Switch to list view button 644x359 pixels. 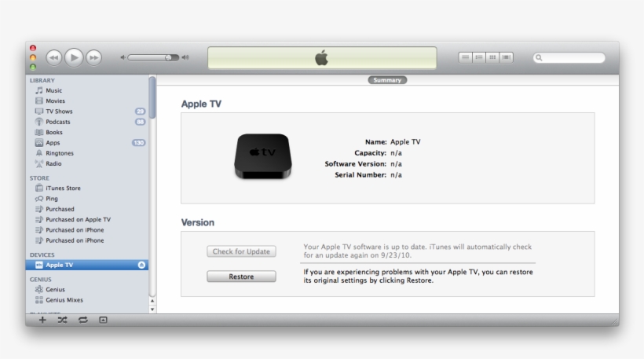point(466,57)
